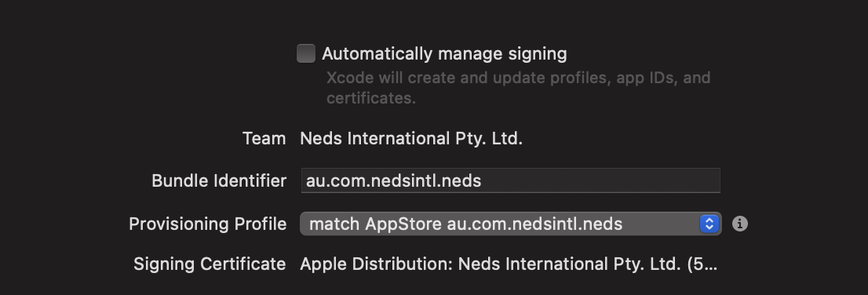Click the Bundle Identifier label
The height and width of the screenshot is (295, 868).
[219, 181]
